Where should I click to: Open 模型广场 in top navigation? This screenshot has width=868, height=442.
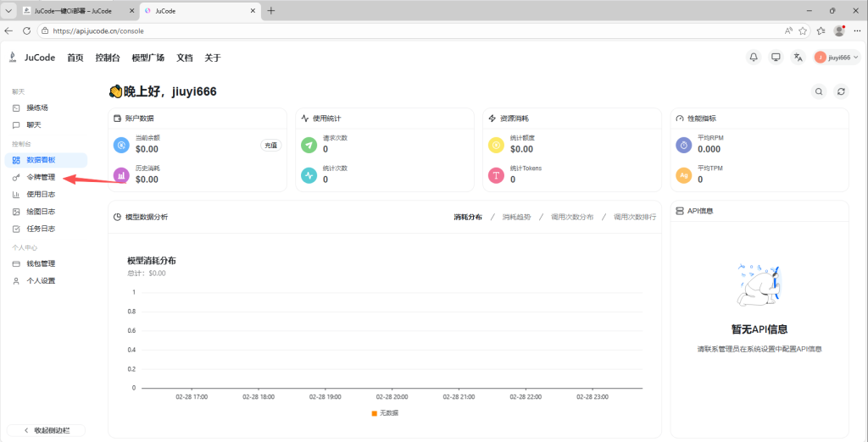coord(147,58)
